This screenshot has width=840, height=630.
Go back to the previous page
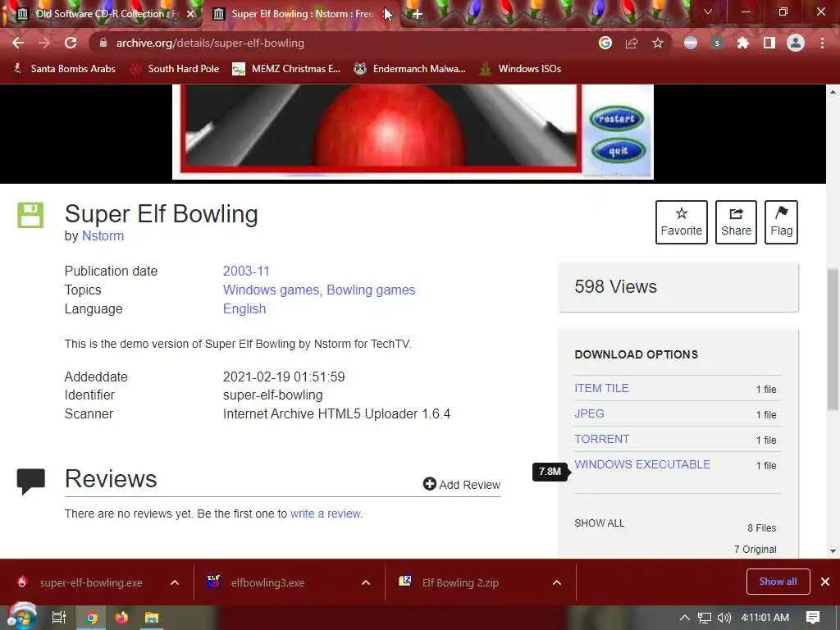point(18,43)
